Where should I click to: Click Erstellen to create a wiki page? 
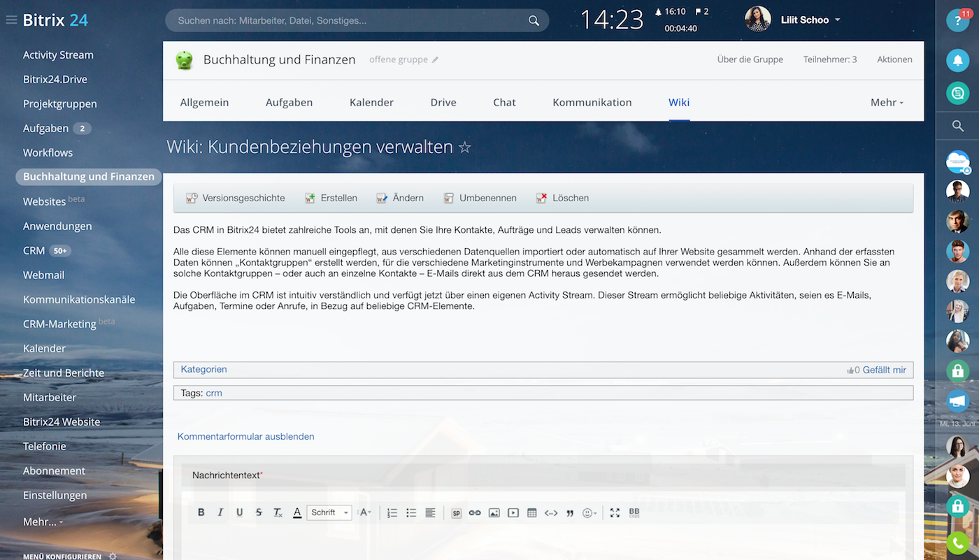pyautogui.click(x=331, y=198)
